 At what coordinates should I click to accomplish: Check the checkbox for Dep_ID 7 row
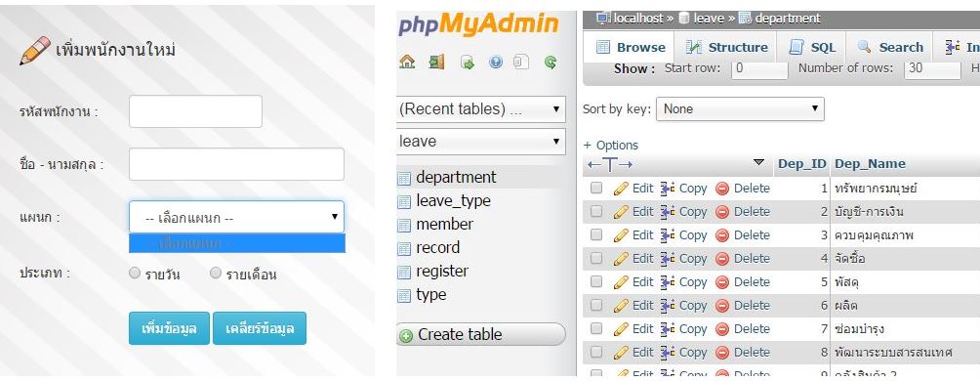596,328
